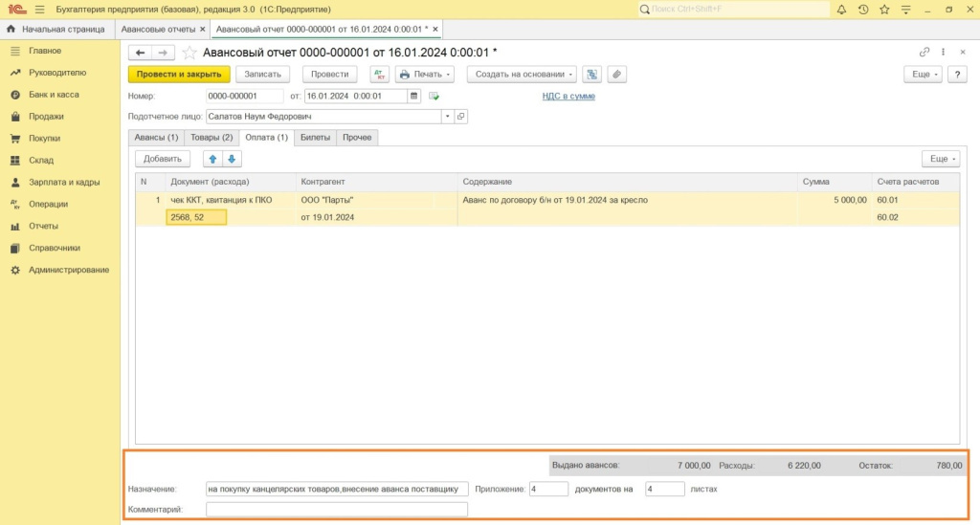Switch to the Товары (2) tab
The width and height of the screenshot is (980, 525).
point(212,138)
